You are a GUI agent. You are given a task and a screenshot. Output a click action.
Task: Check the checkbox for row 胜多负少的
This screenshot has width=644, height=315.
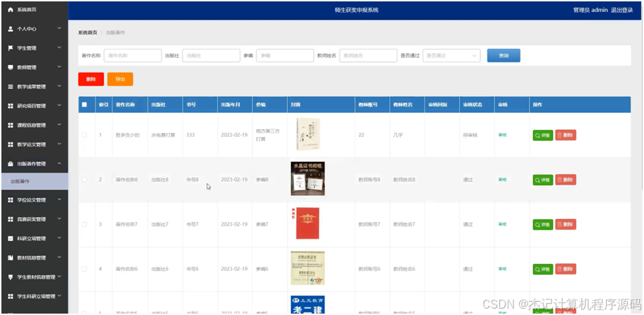point(84,135)
